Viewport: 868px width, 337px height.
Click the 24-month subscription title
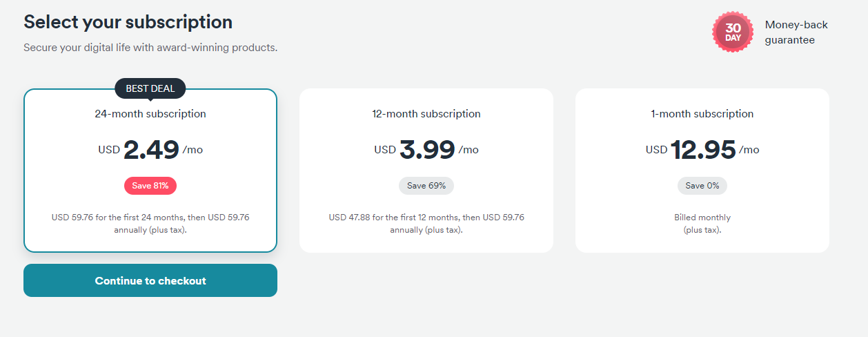[x=150, y=114]
